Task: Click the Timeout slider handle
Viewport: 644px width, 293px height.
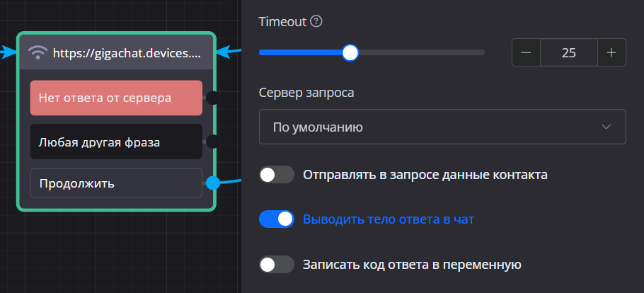Action: coord(350,52)
